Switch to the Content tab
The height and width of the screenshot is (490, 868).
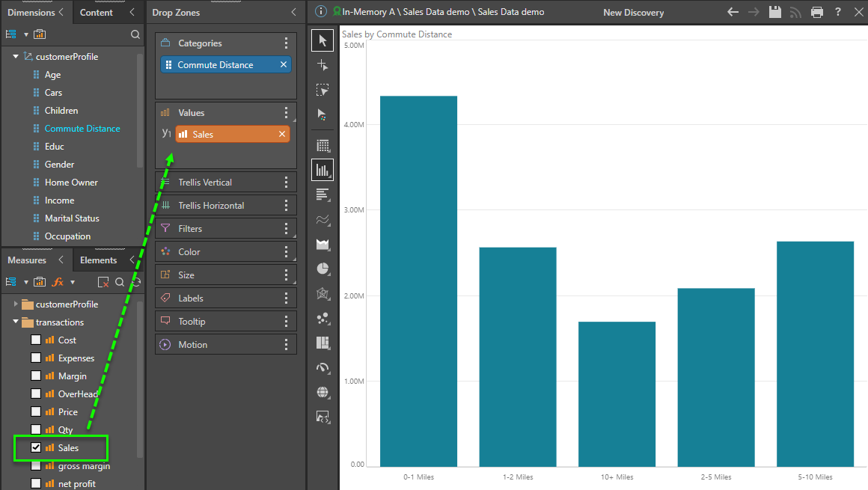(x=97, y=12)
